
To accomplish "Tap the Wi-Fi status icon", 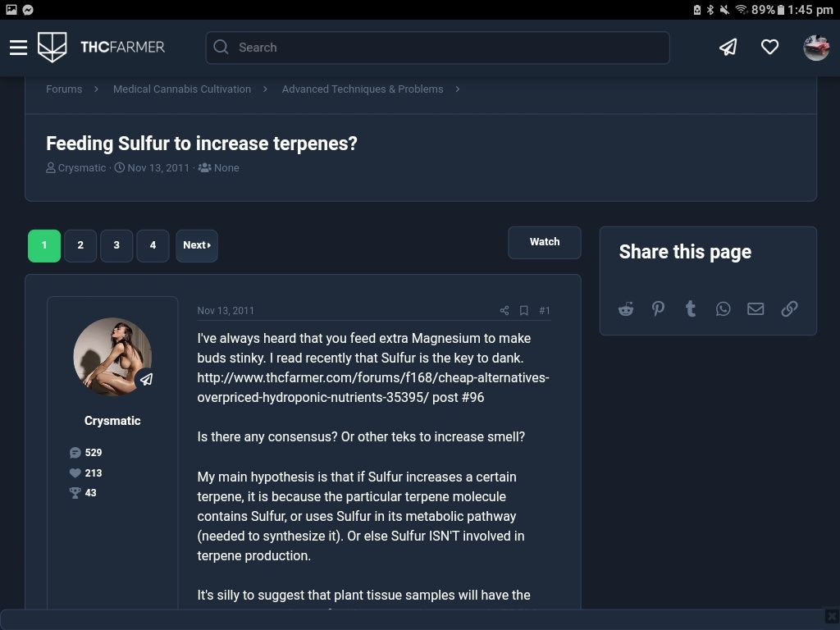I will [742, 10].
